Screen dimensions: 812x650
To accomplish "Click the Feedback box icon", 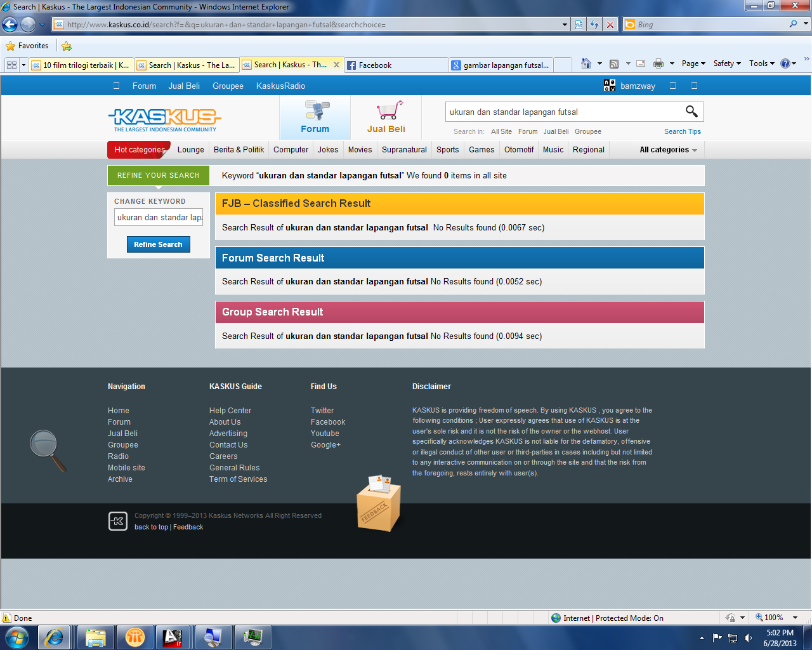I will point(379,503).
